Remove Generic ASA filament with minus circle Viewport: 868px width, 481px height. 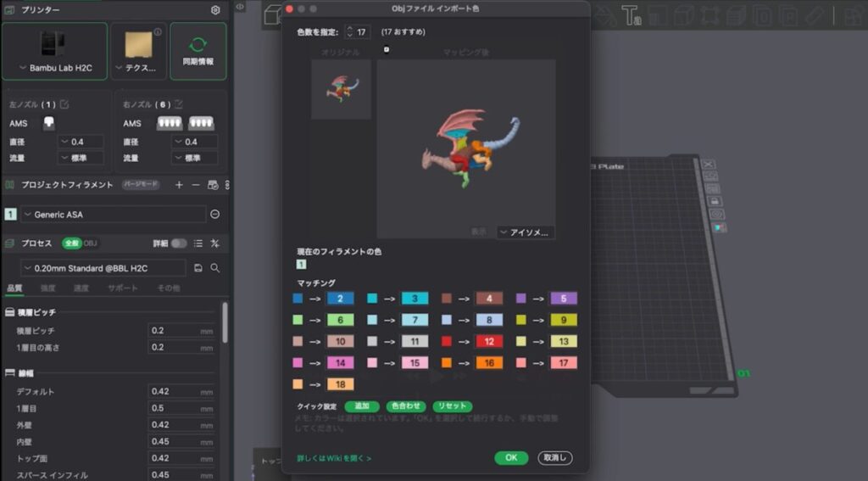[215, 215]
